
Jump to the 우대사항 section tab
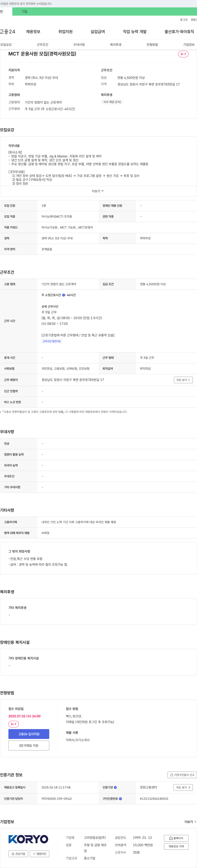point(79,45)
